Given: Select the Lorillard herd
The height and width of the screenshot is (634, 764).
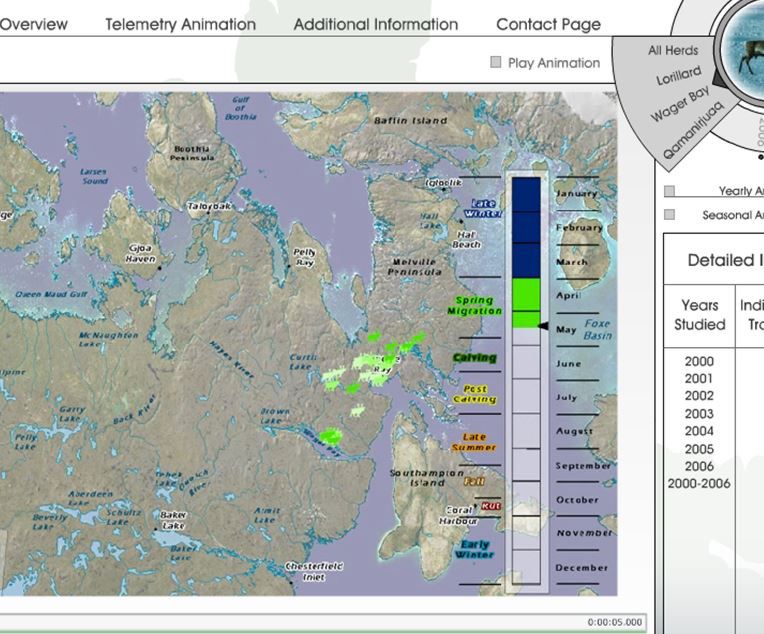Looking at the screenshot, I should coord(679,76).
